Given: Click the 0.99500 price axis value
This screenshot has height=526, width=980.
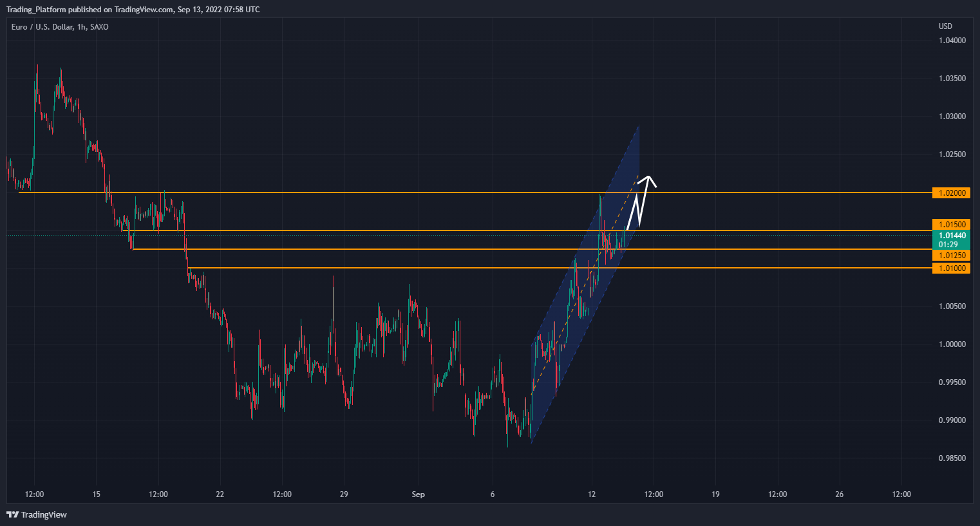Looking at the screenshot, I should (952, 382).
